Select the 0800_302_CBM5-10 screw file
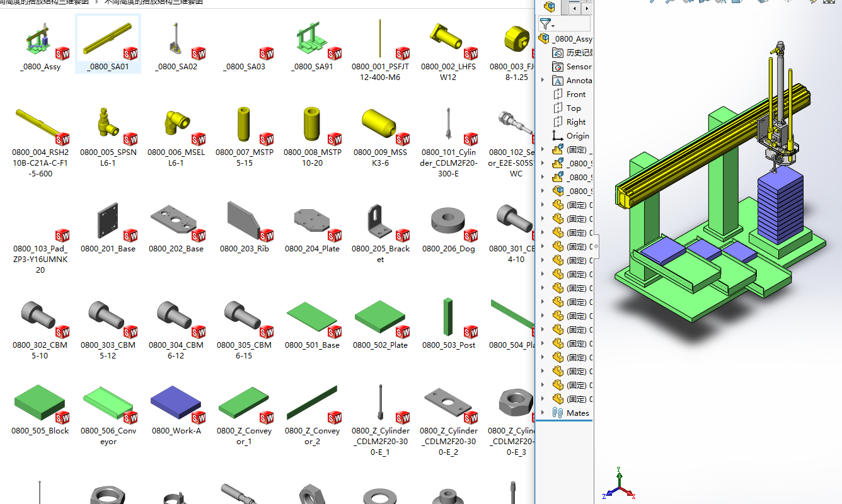Viewport: 842px width, 504px height. (x=40, y=329)
